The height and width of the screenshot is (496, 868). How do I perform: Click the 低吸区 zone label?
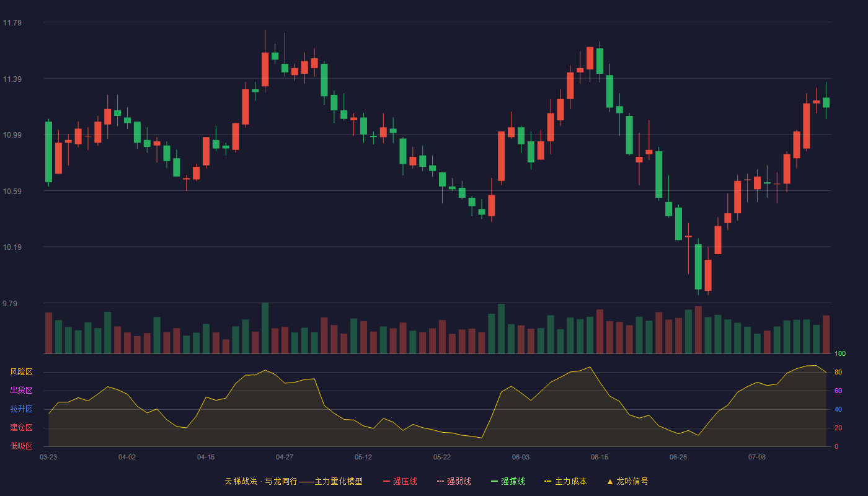point(21,446)
